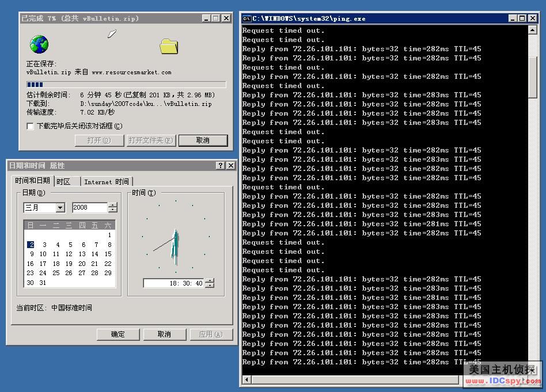
Task: Click the Date and Time dialog title bar
Action: (122, 165)
